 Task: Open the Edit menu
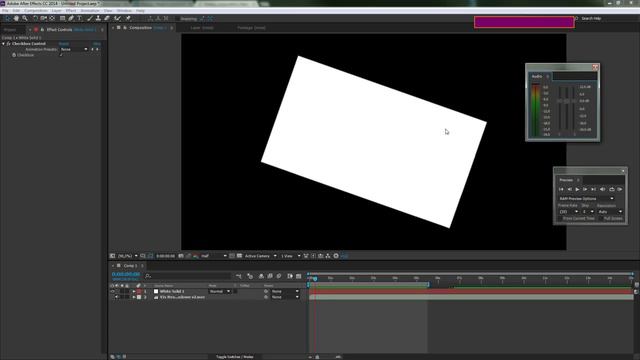[16, 11]
